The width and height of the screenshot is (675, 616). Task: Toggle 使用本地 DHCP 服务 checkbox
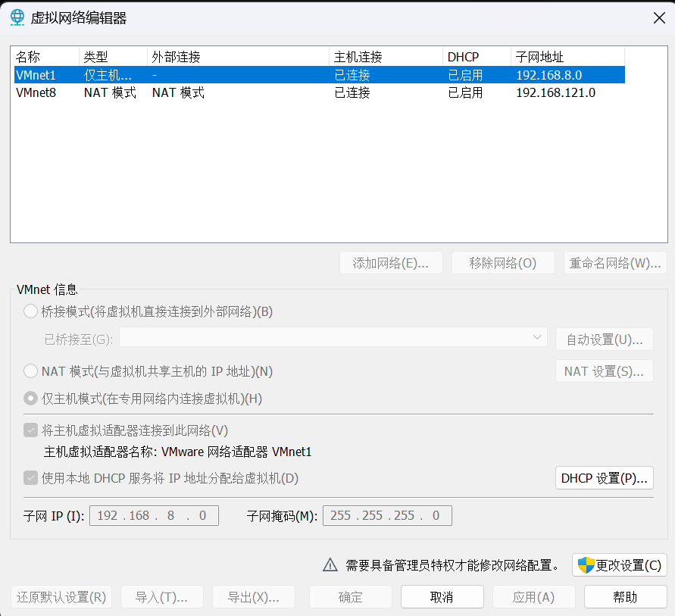click(x=30, y=478)
